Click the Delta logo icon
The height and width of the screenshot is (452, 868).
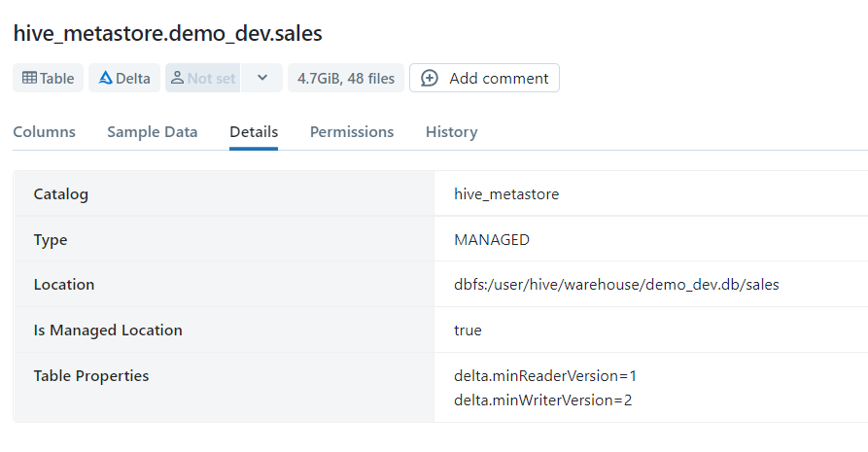click(x=105, y=79)
